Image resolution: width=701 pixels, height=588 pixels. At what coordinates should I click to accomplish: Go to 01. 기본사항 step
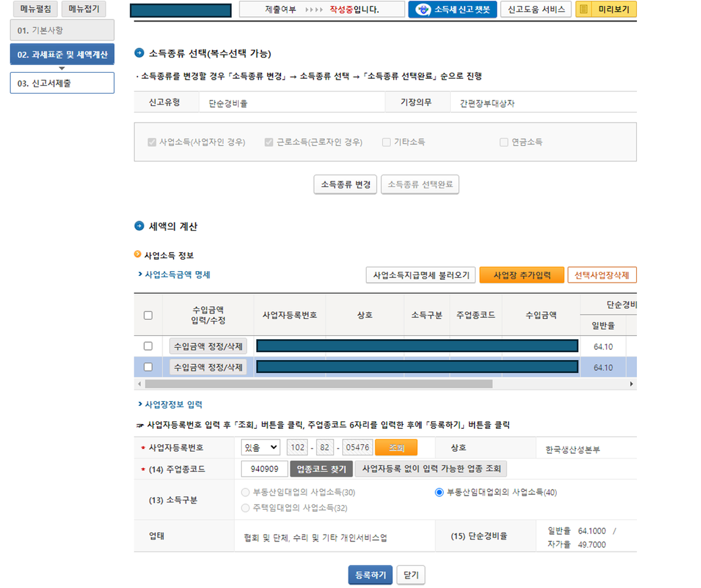[x=62, y=30]
